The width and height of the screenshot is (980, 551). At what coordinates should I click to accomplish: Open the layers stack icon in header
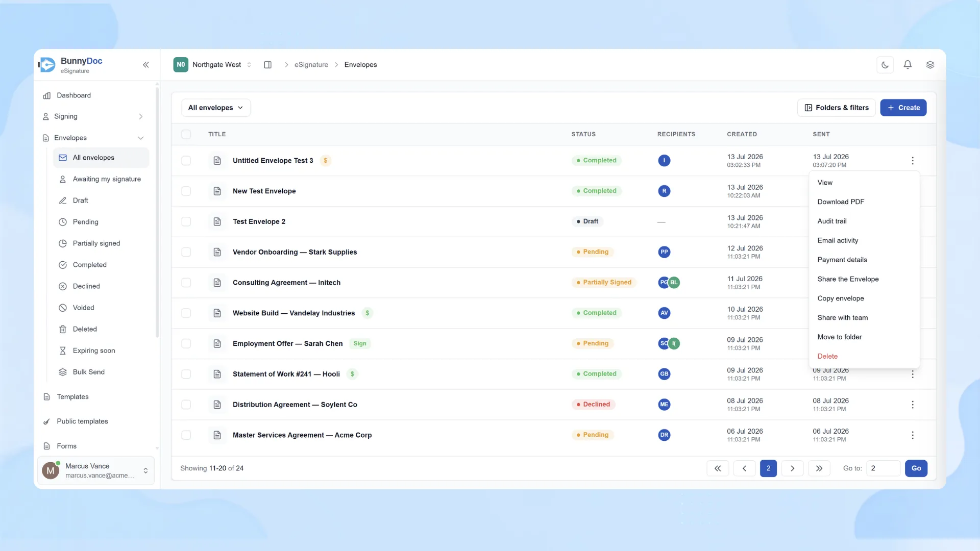point(930,65)
